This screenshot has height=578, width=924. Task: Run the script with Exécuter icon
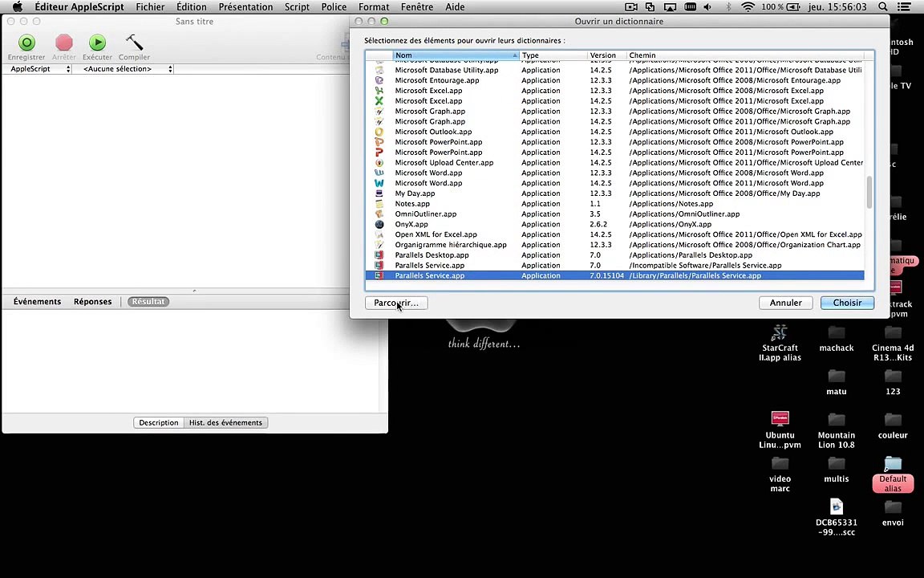[x=97, y=43]
